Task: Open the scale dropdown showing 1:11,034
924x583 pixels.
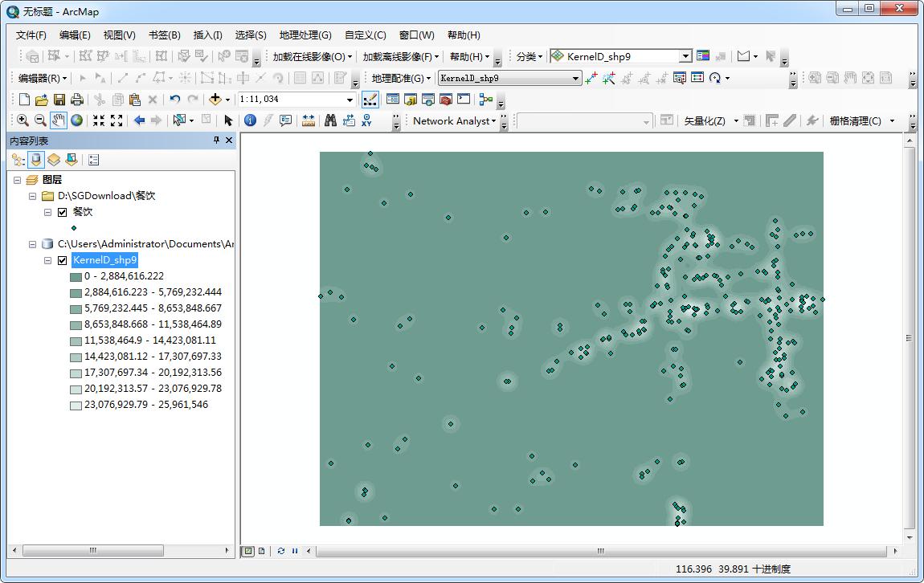Action: pos(349,99)
